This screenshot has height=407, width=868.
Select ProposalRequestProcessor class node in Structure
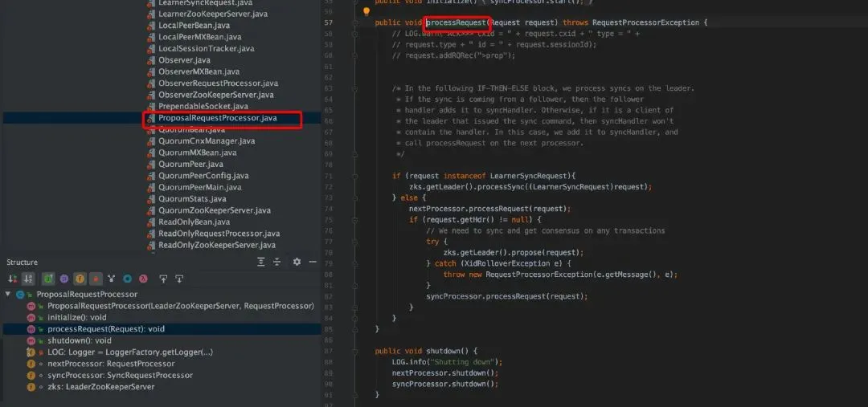coord(86,294)
